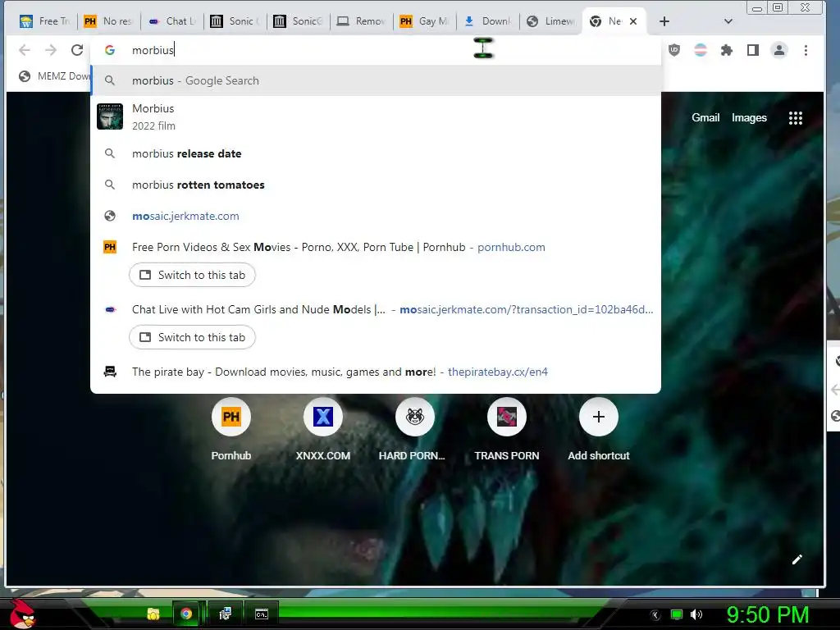The height and width of the screenshot is (630, 840).
Task: Switch to the Limew tab
Action: tap(551, 21)
